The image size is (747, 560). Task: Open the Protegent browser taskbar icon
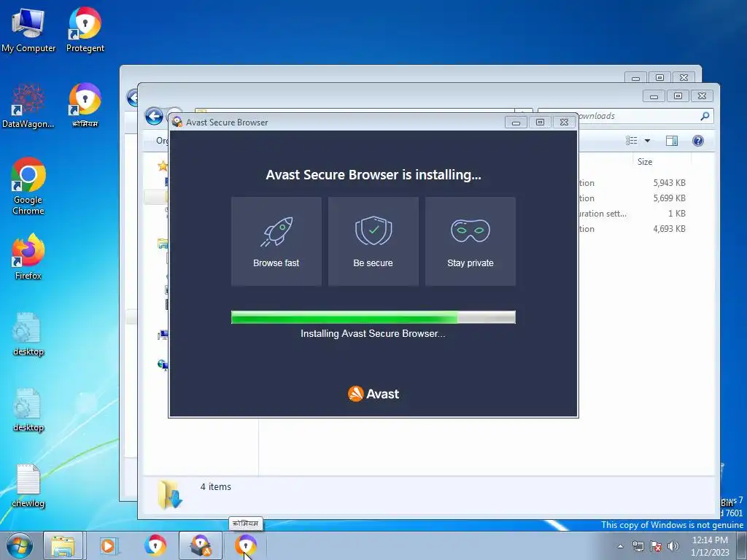coord(155,545)
